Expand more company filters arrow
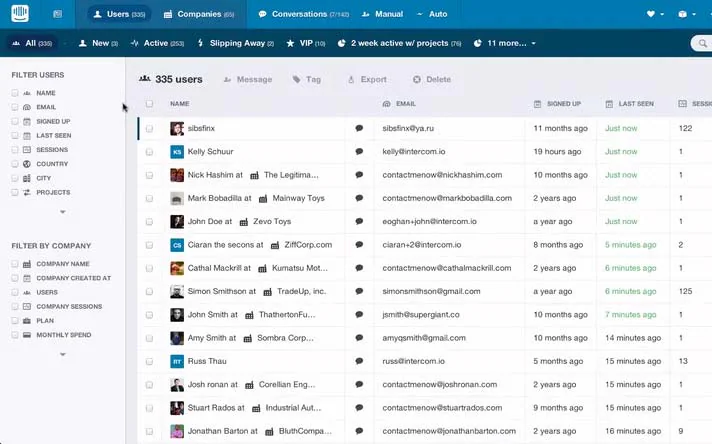712x444 pixels. click(x=63, y=354)
